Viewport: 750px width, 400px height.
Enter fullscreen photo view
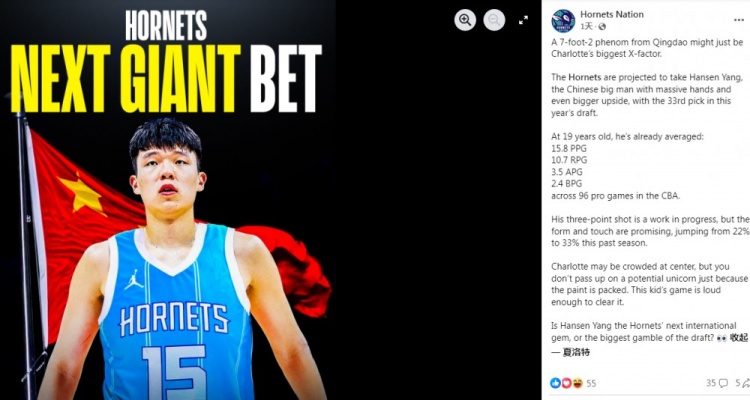(x=523, y=20)
